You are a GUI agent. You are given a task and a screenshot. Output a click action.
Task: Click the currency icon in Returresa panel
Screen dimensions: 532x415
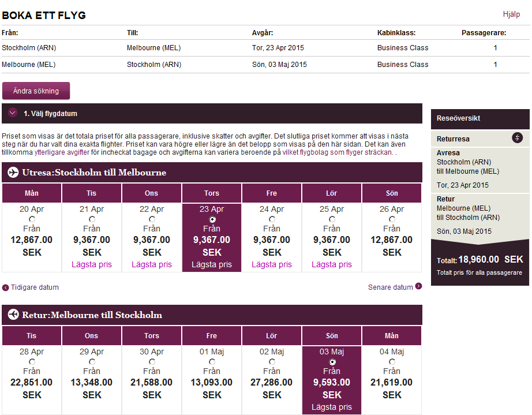click(x=518, y=138)
